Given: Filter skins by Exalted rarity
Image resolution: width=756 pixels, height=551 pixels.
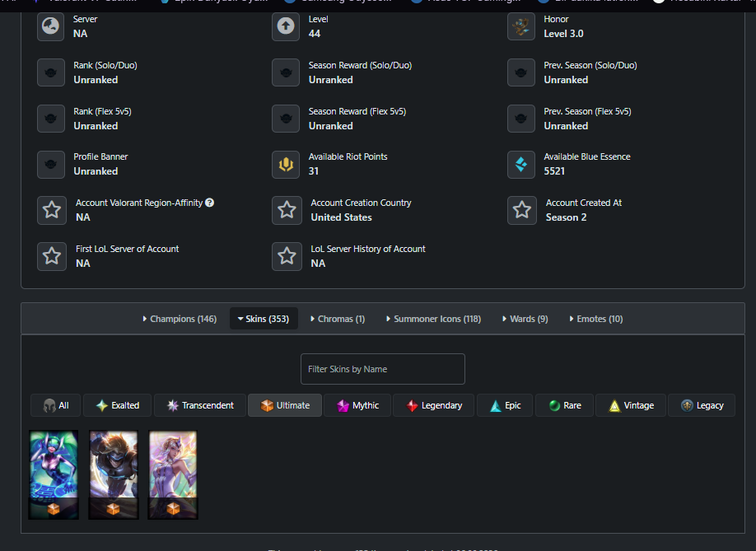Looking at the screenshot, I should click(118, 405).
